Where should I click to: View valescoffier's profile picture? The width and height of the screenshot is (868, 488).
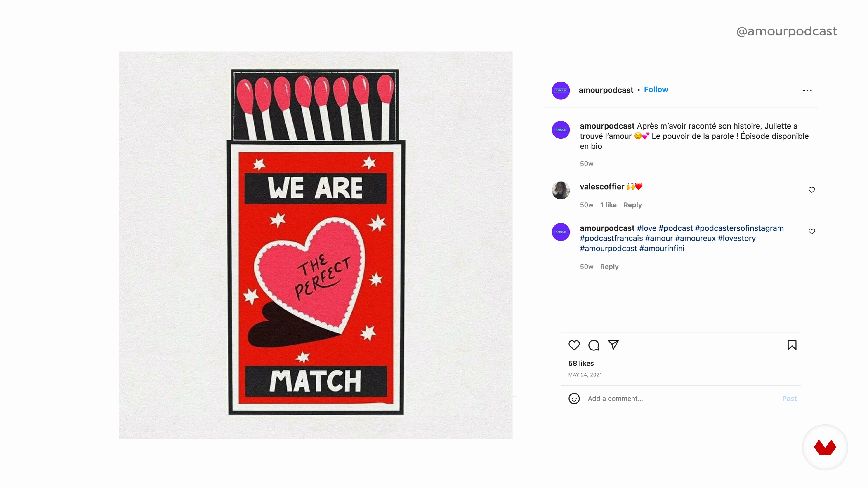pyautogui.click(x=561, y=191)
